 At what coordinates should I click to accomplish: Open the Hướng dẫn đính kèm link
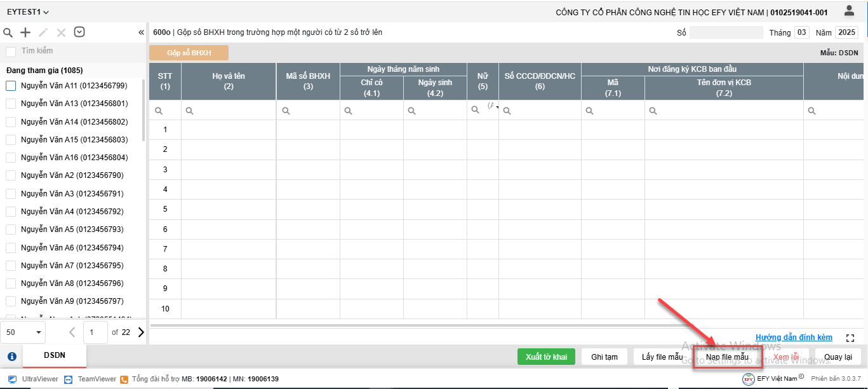(x=794, y=338)
